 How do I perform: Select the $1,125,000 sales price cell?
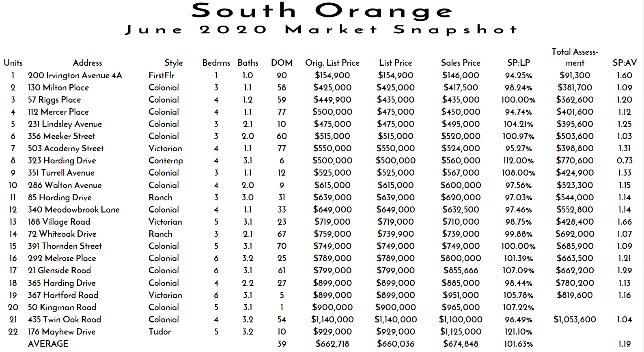tap(461, 332)
